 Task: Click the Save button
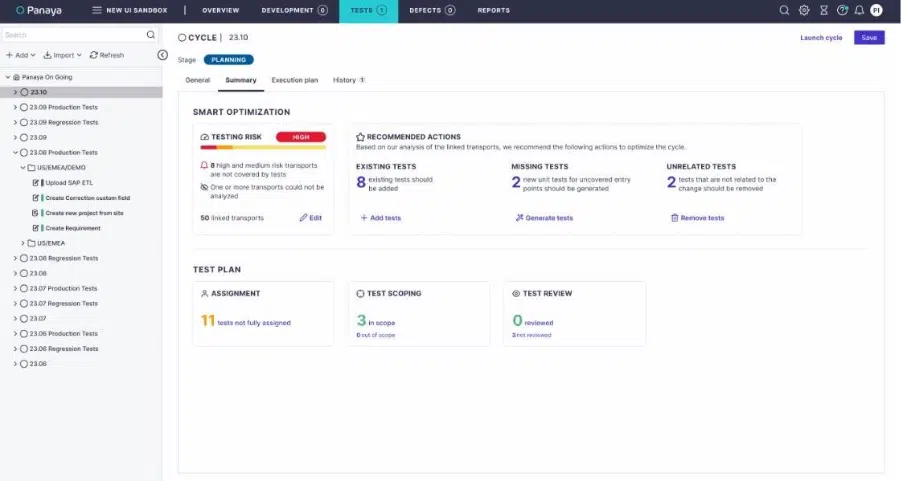869,38
